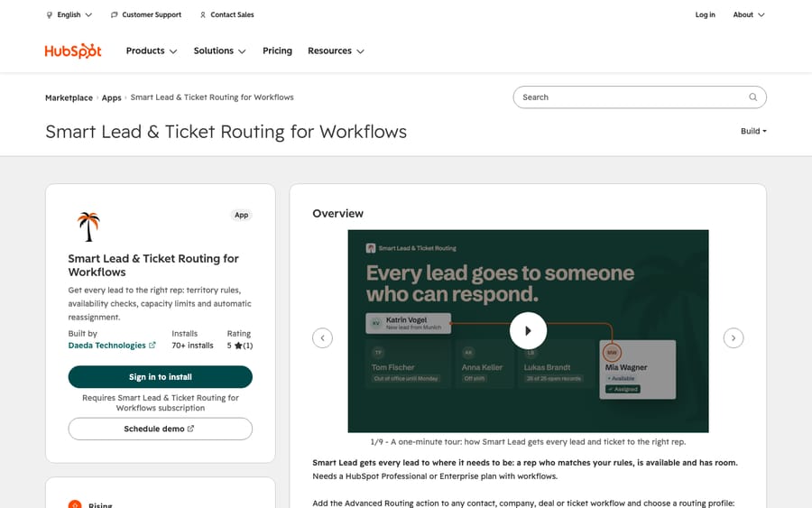812x508 pixels.
Task: Open the Pricing page
Action: (x=277, y=51)
